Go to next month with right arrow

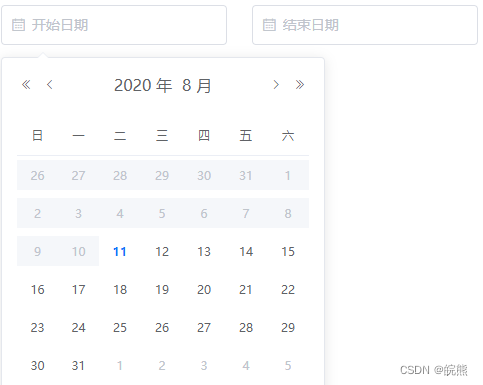pyautogui.click(x=276, y=85)
